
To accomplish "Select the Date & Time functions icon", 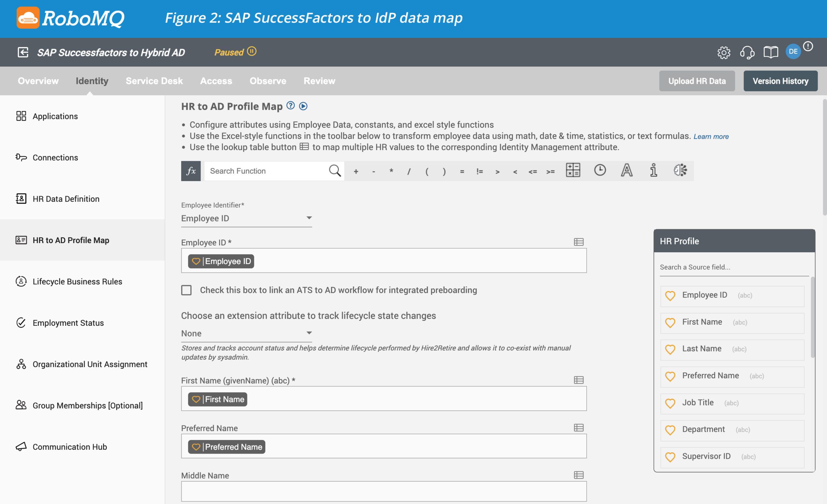I will 600,170.
